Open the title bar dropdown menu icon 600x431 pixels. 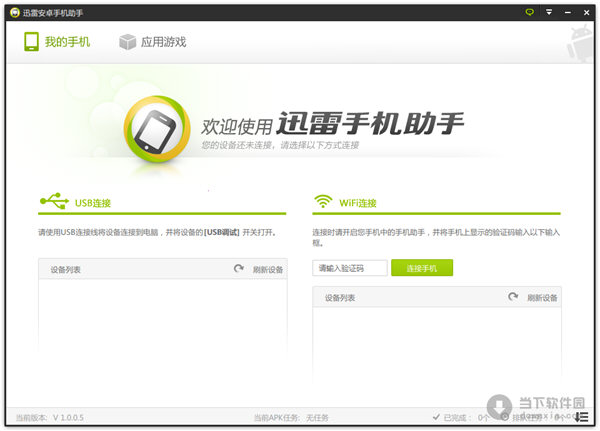(x=549, y=12)
